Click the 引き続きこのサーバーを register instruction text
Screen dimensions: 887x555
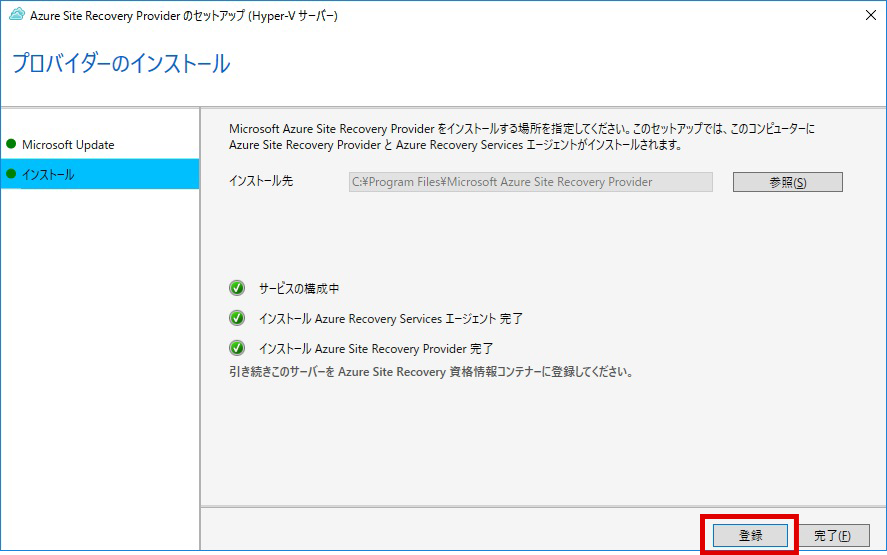(430, 372)
